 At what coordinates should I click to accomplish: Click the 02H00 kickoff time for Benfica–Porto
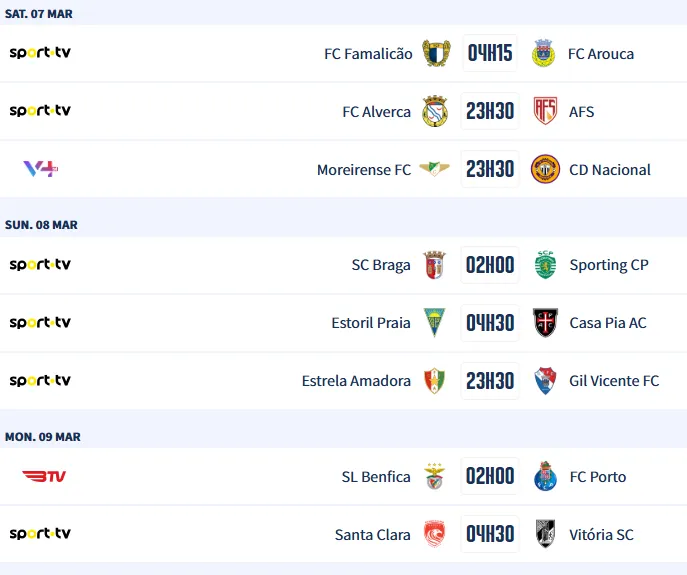pos(490,477)
